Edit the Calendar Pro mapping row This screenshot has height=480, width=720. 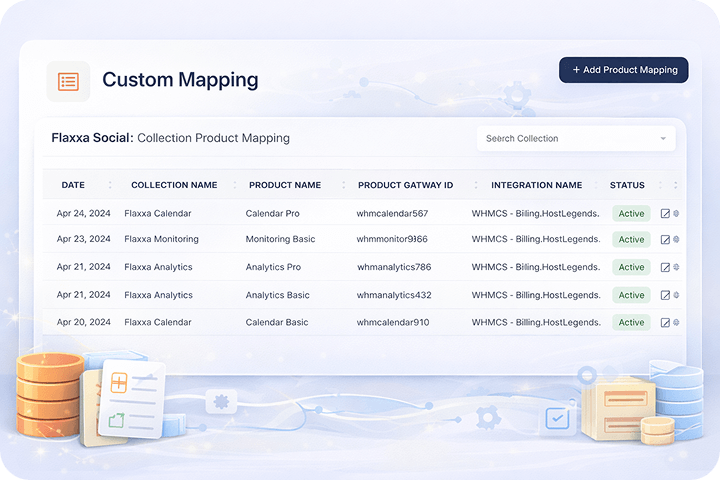pos(666,213)
